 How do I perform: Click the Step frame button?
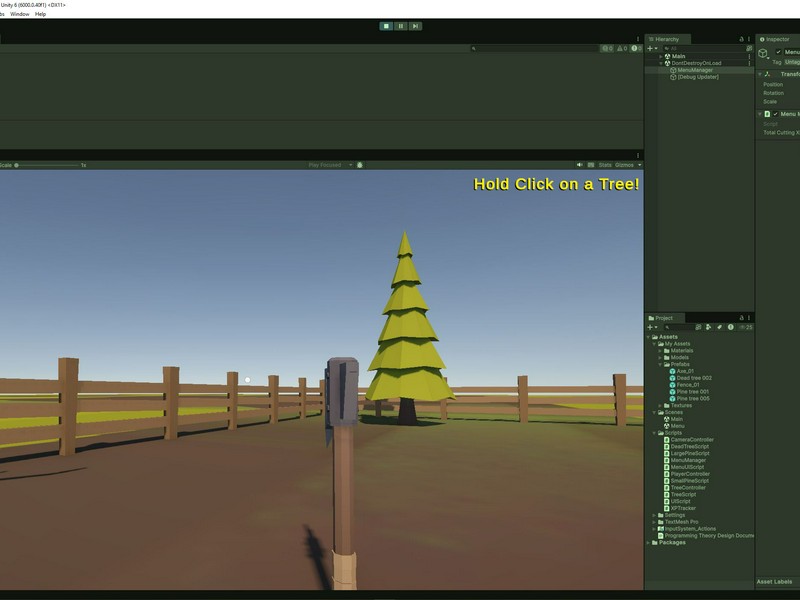coord(414,26)
